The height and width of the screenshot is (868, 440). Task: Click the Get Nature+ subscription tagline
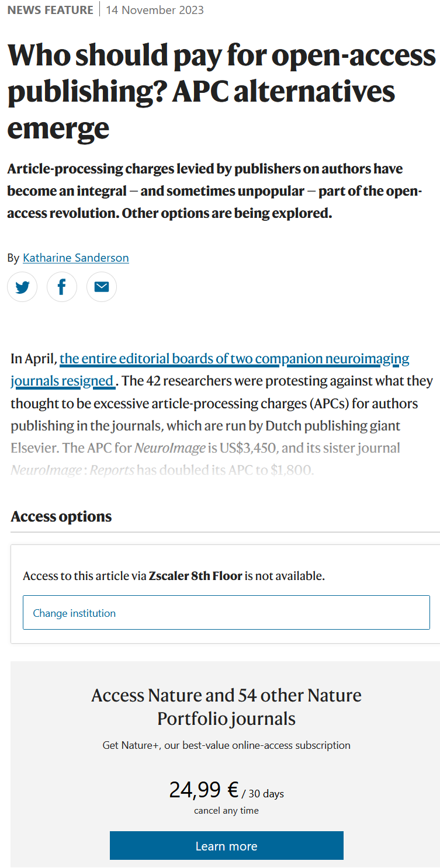[x=226, y=745]
